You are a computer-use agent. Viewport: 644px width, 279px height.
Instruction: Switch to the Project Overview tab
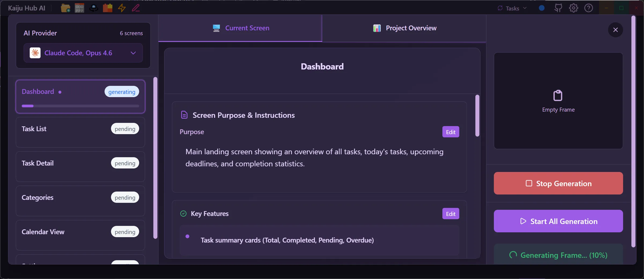tap(404, 28)
